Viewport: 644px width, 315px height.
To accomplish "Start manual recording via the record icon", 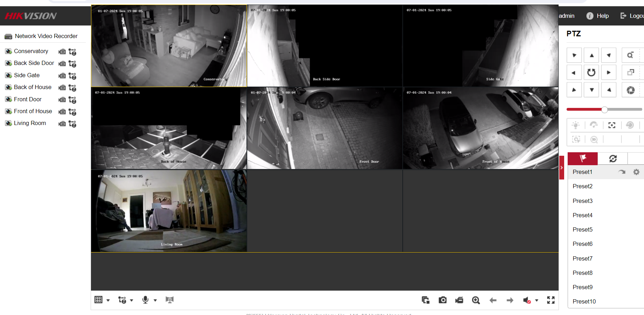I will coord(459,300).
